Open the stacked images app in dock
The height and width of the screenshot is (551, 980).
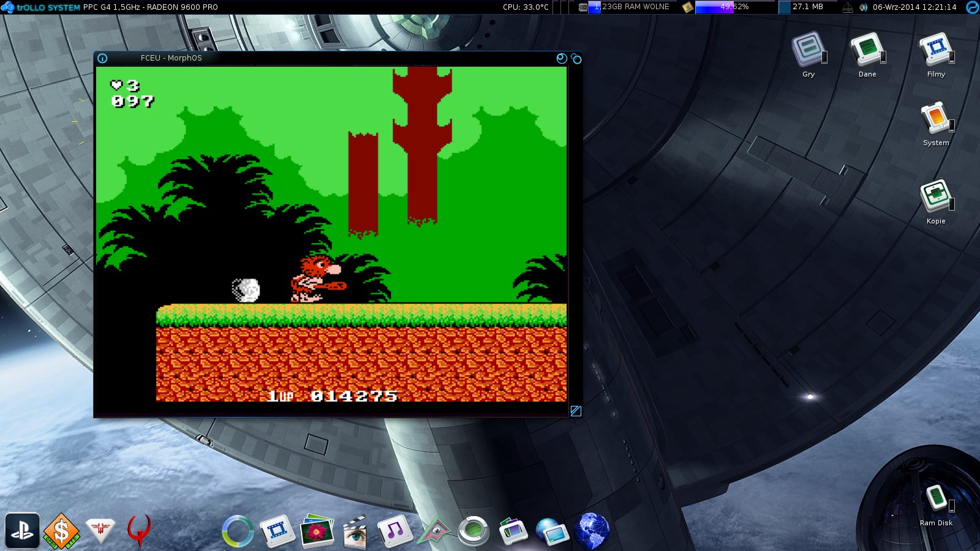[x=513, y=531]
